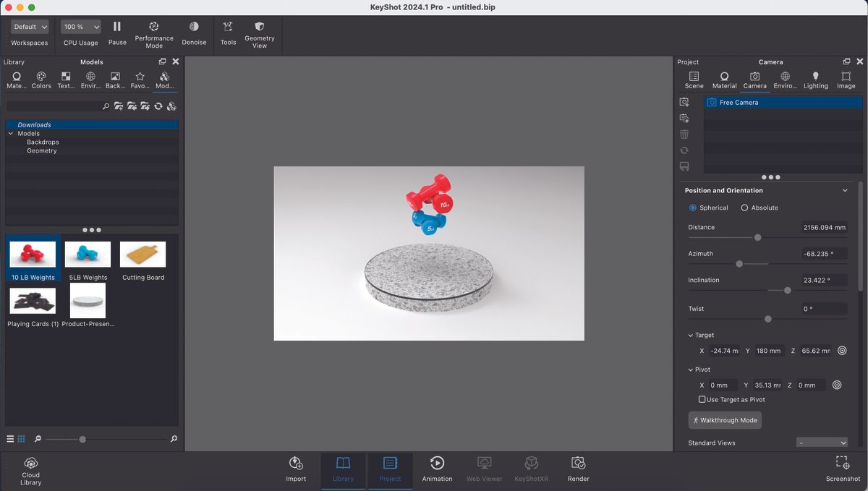Click the Walkthrough Mode button
The image size is (868, 491).
tap(725, 420)
